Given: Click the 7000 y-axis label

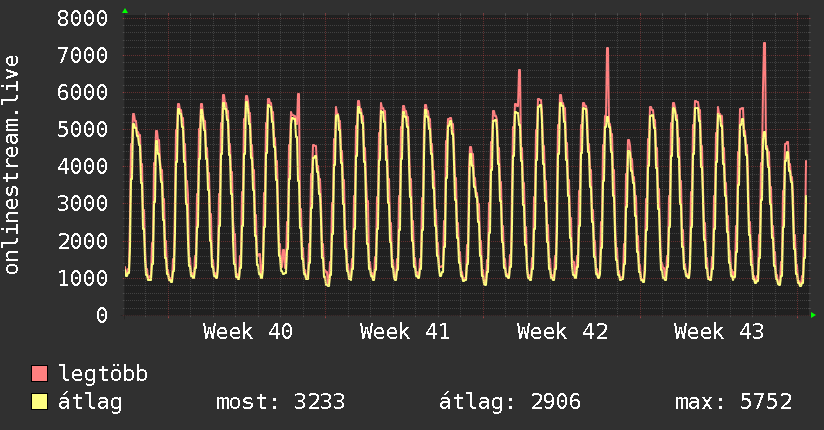Looking at the screenshot, I should tap(83, 55).
